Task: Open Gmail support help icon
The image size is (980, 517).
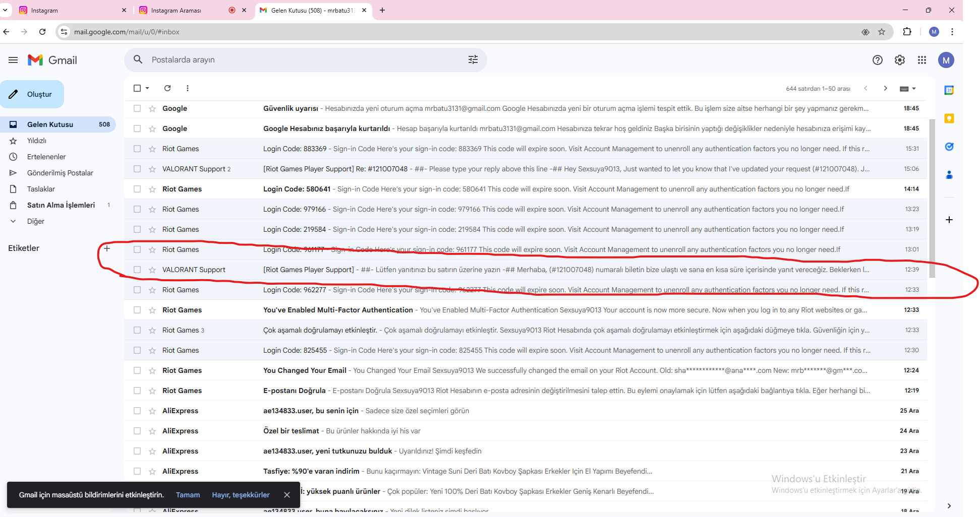Action: [878, 60]
